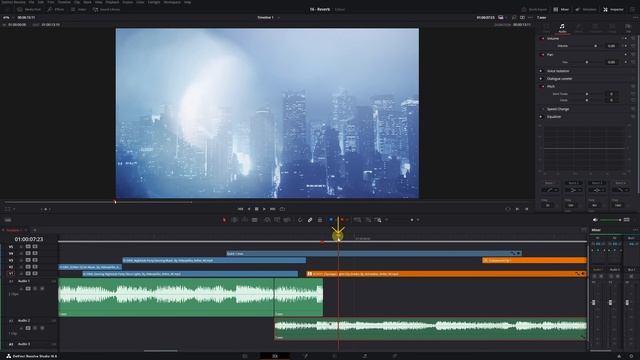Click the Audio 2 track lock icon

(21, 328)
